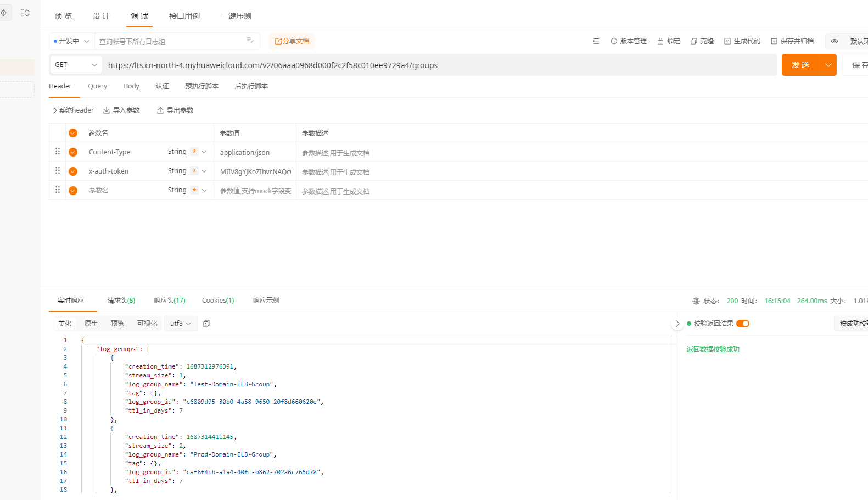Export parameters via 导出参数
The width and height of the screenshot is (868, 500).
[175, 110]
